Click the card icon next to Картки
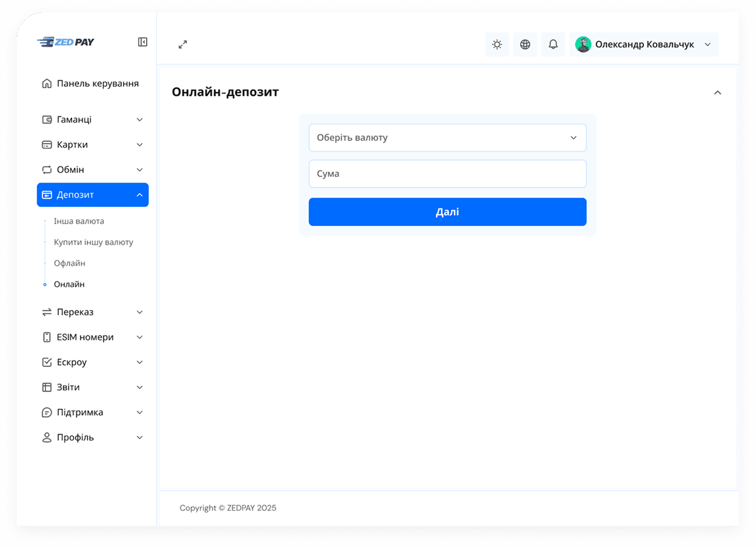Viewport: 756px width, 547px height. click(47, 145)
